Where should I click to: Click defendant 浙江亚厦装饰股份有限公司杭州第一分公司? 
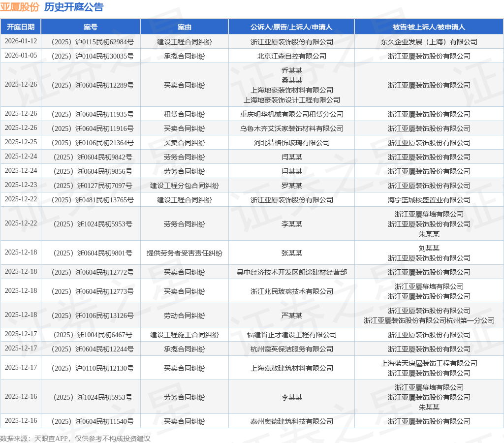(x=429, y=320)
